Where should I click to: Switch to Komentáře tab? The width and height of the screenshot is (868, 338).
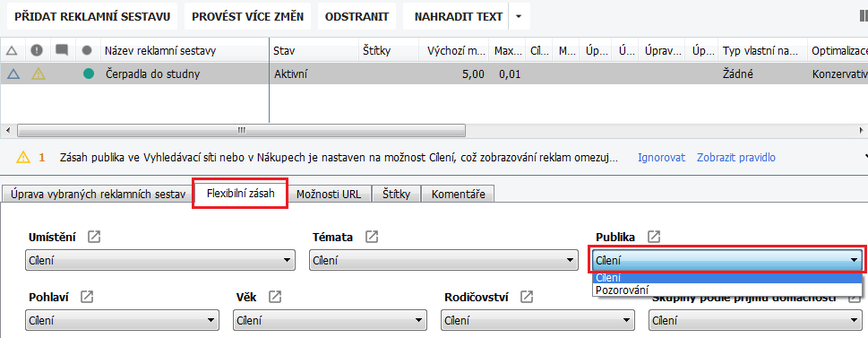click(458, 194)
